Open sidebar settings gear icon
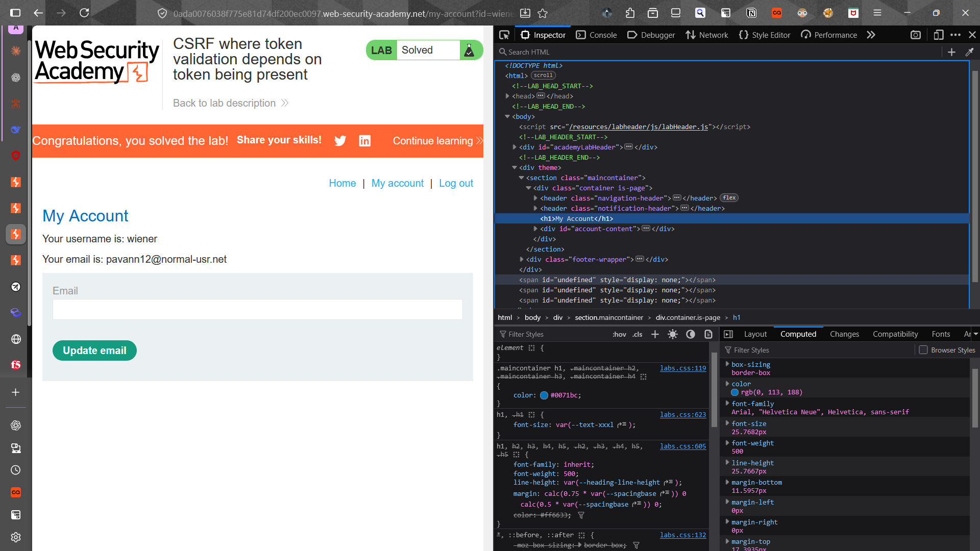Screen dimensions: 980x551 (16, 537)
